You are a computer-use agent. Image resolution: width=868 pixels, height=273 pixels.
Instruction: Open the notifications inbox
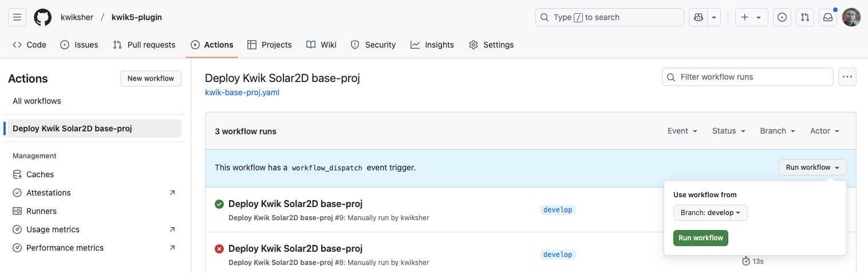pyautogui.click(x=828, y=17)
